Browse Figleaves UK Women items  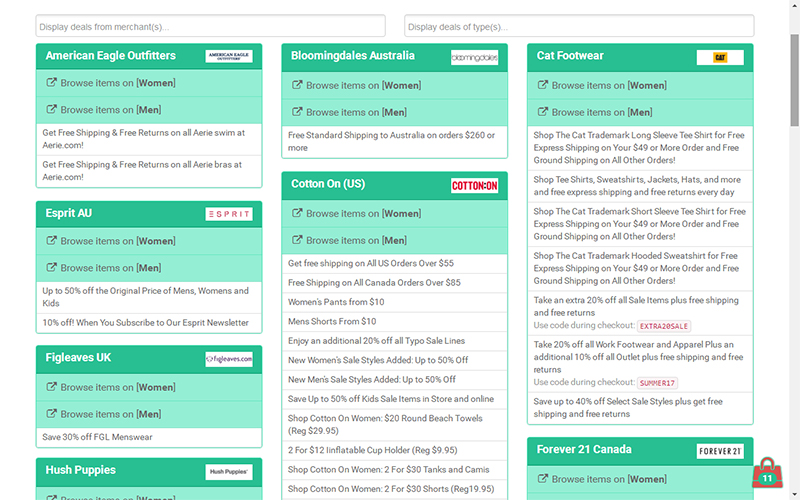pyautogui.click(x=149, y=387)
